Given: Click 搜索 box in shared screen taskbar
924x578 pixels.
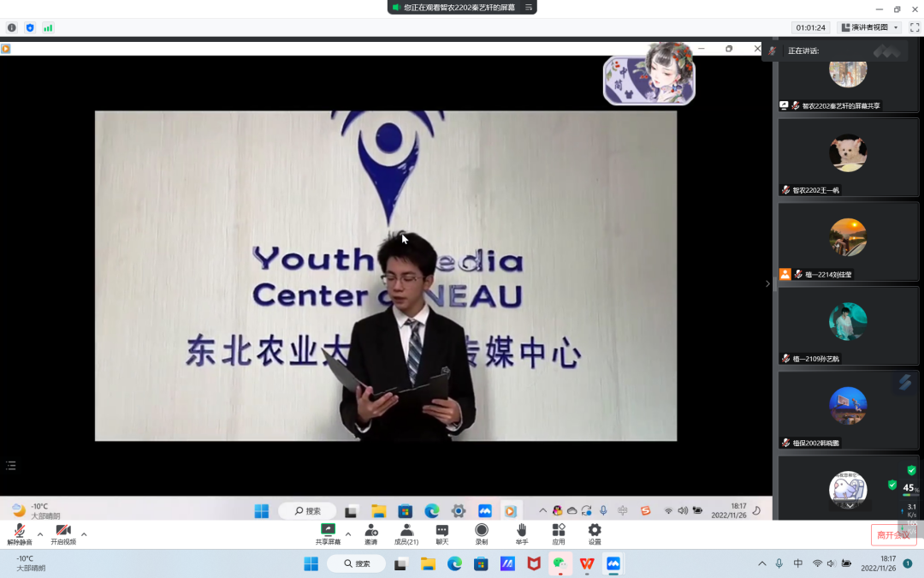Looking at the screenshot, I should tap(307, 510).
